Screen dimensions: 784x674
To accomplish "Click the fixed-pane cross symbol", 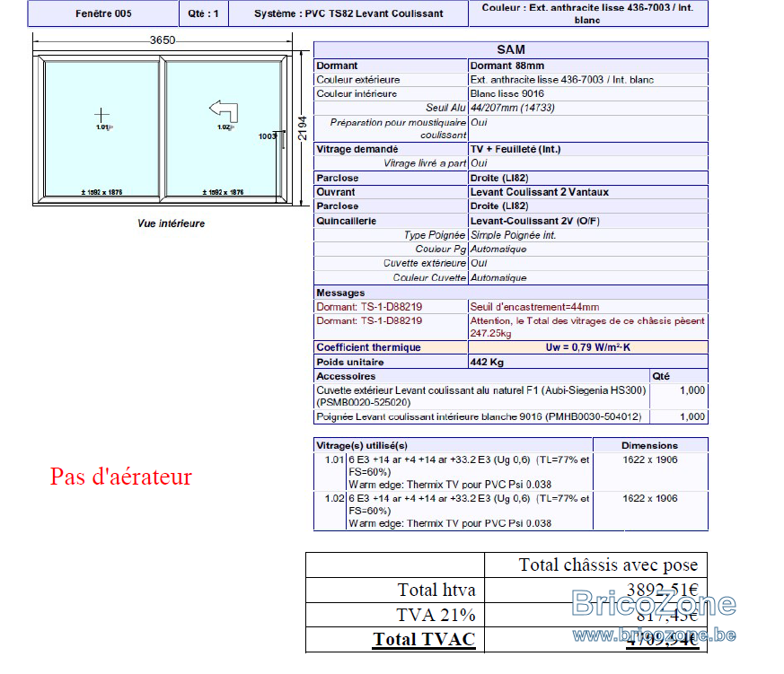I will [101, 115].
